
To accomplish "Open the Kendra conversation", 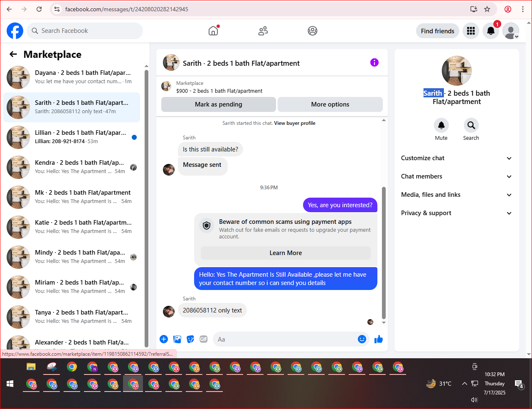I will click(x=72, y=167).
